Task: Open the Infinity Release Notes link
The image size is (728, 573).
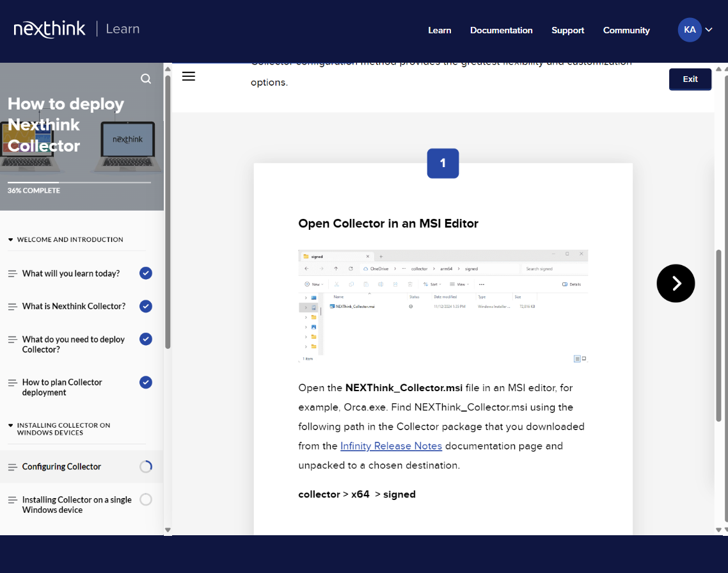Action: pos(391,446)
